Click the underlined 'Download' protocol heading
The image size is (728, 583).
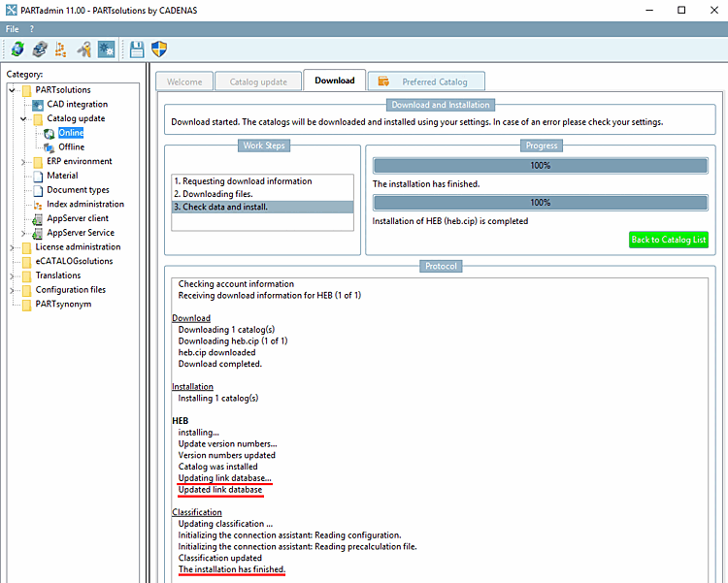[x=191, y=318]
